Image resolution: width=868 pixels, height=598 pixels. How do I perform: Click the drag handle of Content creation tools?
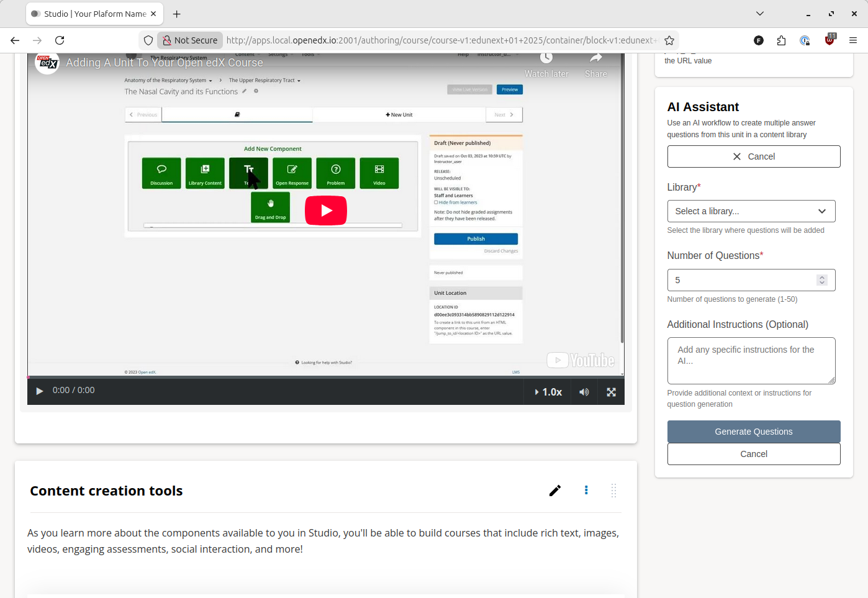pos(613,491)
